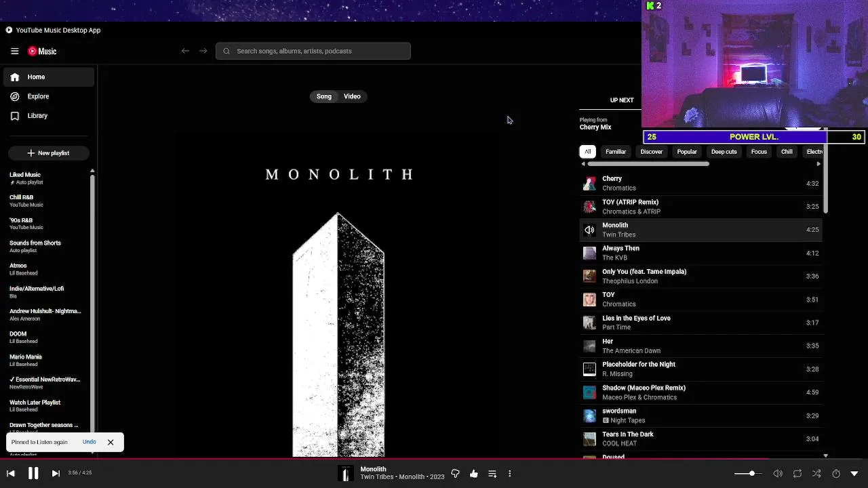This screenshot has height=488, width=868.
Task: Play Cherry by Chromatics from queue
Action: pyautogui.click(x=701, y=184)
